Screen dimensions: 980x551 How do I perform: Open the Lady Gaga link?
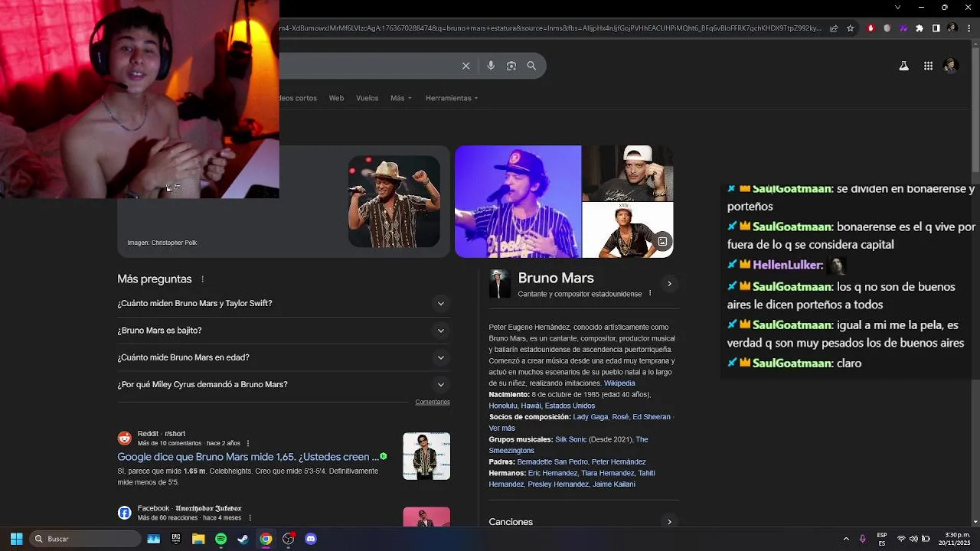coord(590,417)
